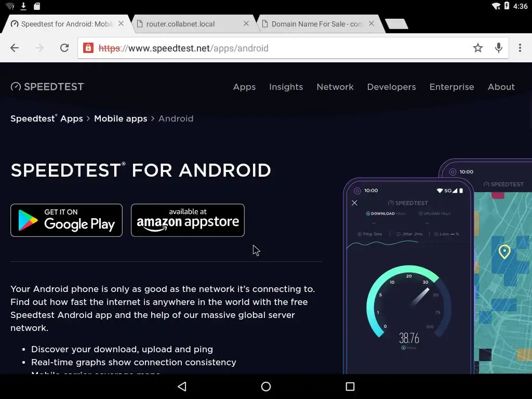Tap the SD card notification icon

pyautogui.click(x=37, y=6)
